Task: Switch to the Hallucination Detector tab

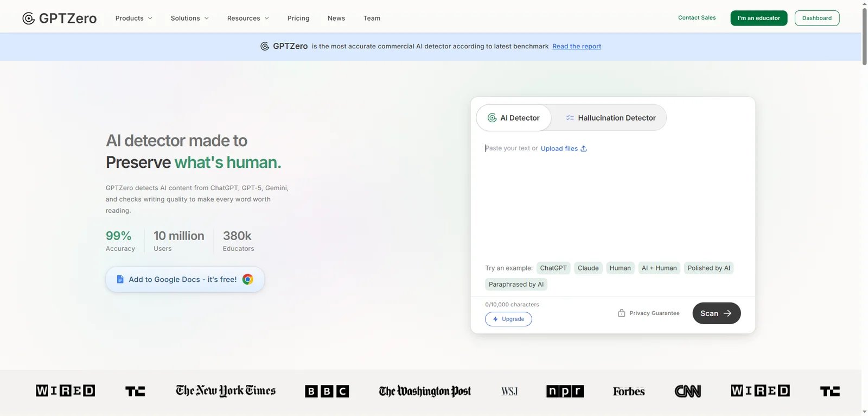Action: click(610, 118)
